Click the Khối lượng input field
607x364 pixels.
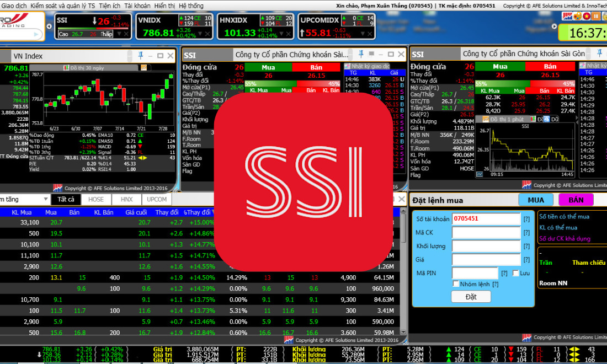click(486, 246)
